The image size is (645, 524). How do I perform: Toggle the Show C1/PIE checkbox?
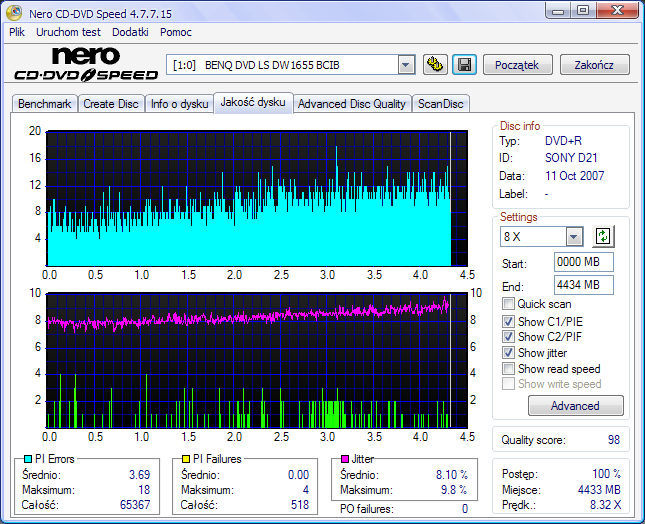click(x=508, y=321)
